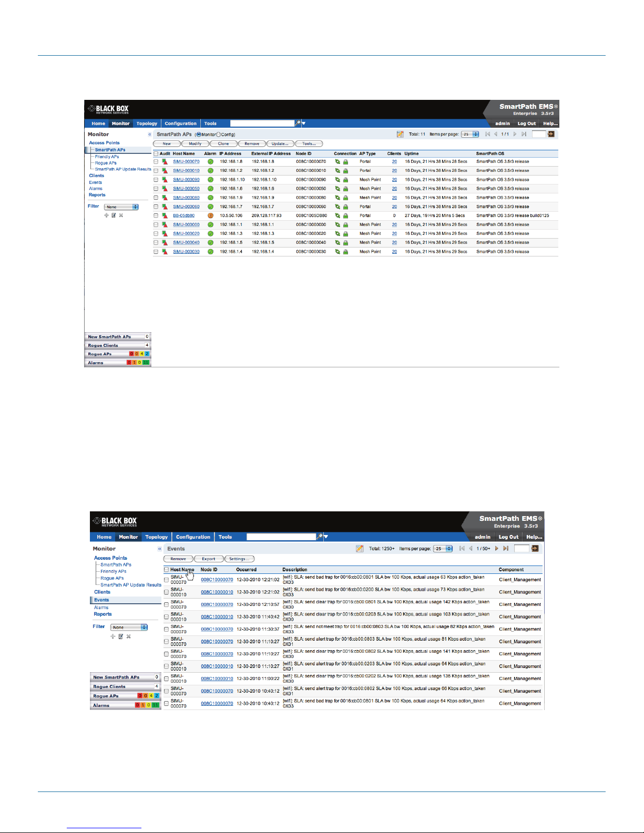Select the Config radio button
The image size is (644, 833).
219,135
